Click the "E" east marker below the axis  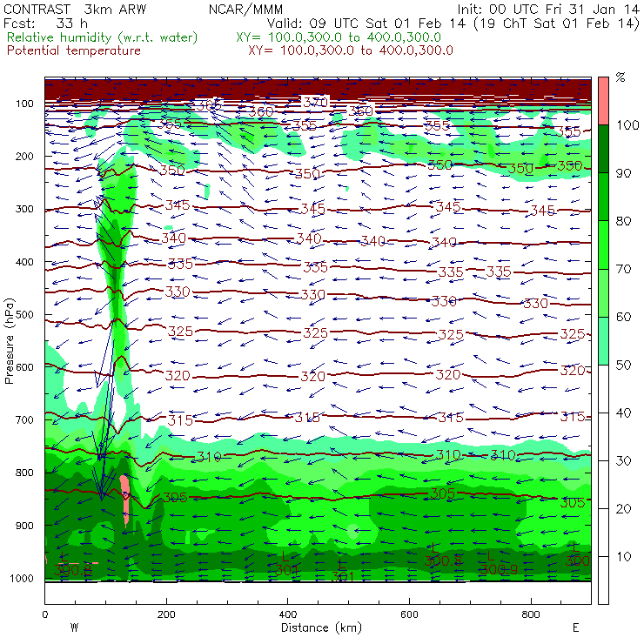point(576,627)
